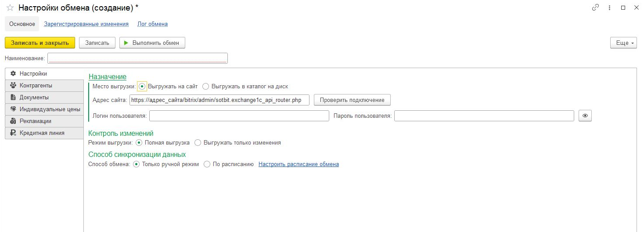Viewport: 644px width, 232px height.
Task: Click the Наименование input field
Action: tap(137, 58)
